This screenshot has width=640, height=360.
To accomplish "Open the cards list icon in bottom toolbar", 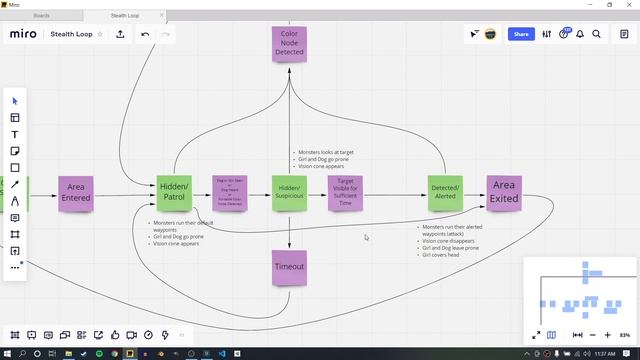I will (x=82, y=335).
